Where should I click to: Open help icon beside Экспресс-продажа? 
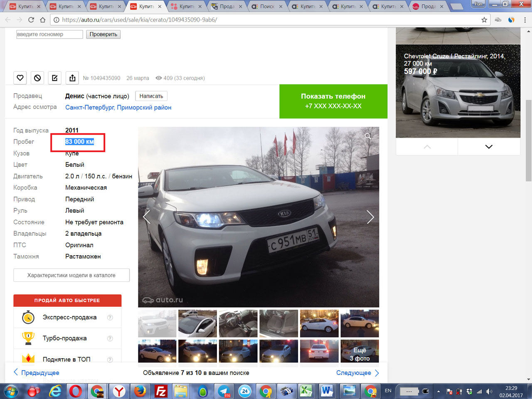[110, 318]
